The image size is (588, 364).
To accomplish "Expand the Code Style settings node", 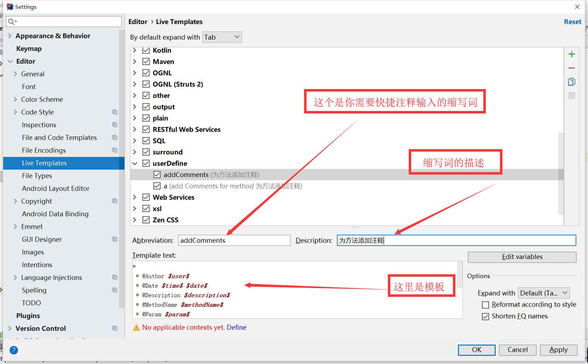I will (x=15, y=112).
